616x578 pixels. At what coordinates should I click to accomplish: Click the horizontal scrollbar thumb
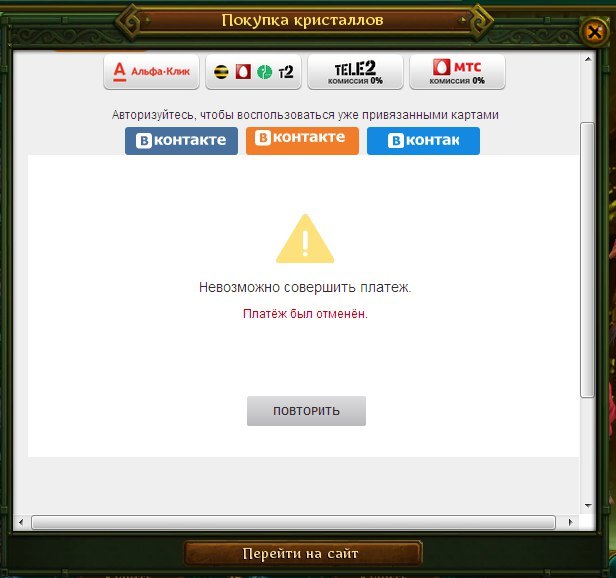pyautogui.click(x=290, y=522)
